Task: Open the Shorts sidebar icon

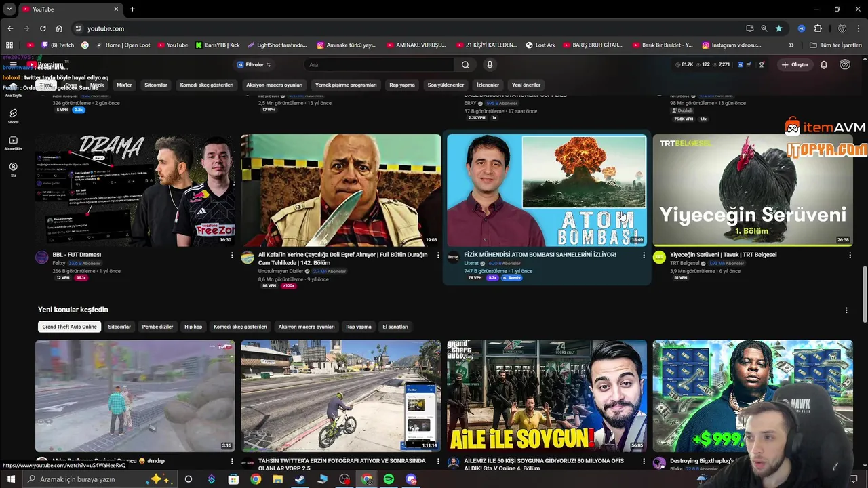Action: pyautogui.click(x=13, y=116)
